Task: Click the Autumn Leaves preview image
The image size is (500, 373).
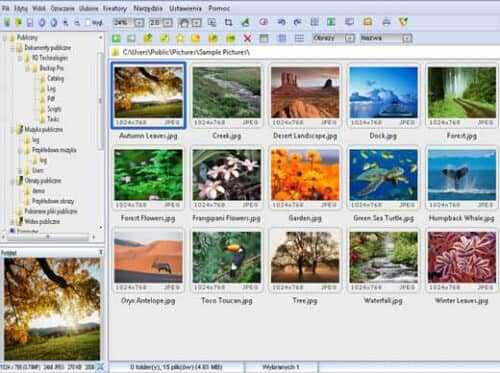Action: [52, 309]
